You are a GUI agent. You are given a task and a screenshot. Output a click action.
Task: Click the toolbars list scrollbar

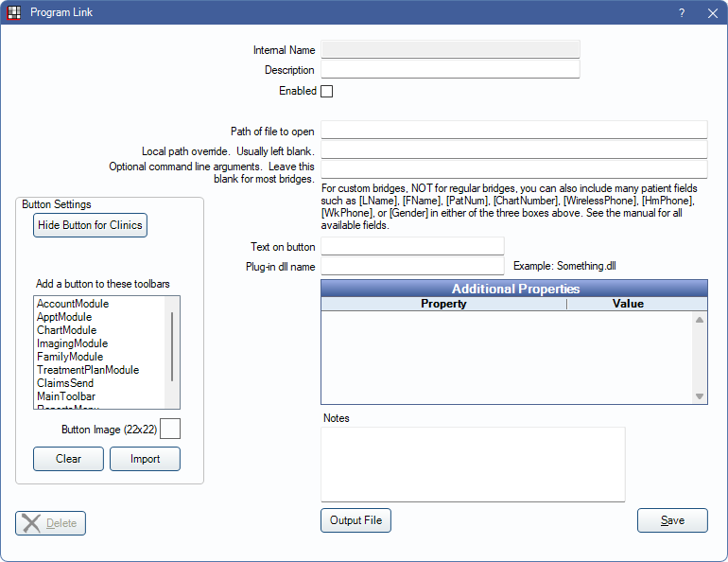coord(172,345)
